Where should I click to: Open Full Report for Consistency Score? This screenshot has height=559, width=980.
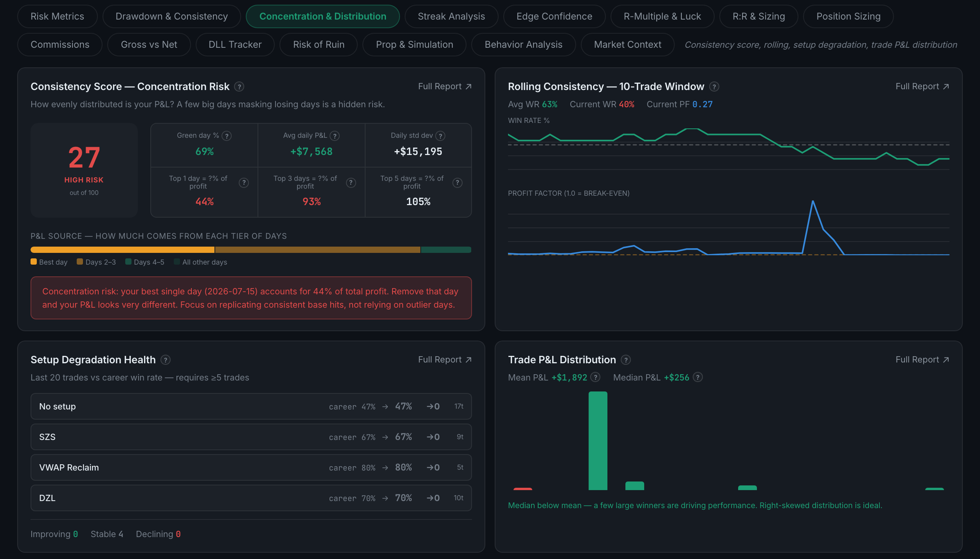[445, 87]
